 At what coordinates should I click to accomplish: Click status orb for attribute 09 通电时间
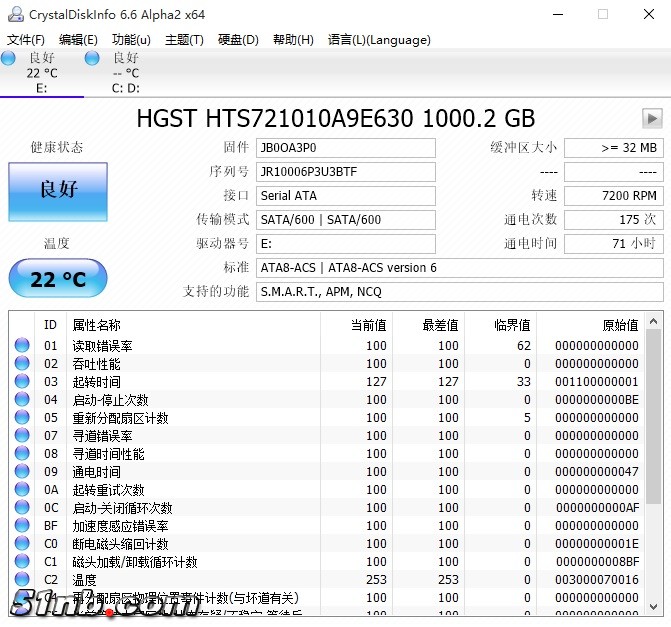(x=22, y=471)
